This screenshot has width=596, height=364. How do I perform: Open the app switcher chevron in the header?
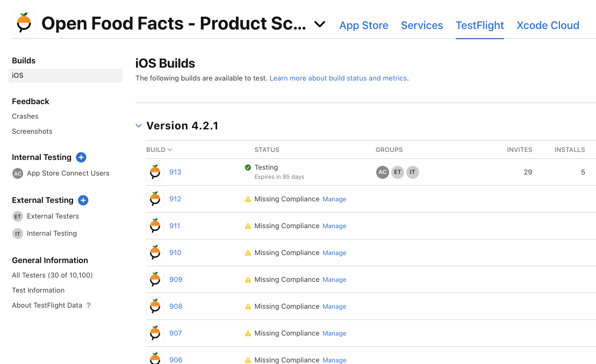(x=319, y=25)
